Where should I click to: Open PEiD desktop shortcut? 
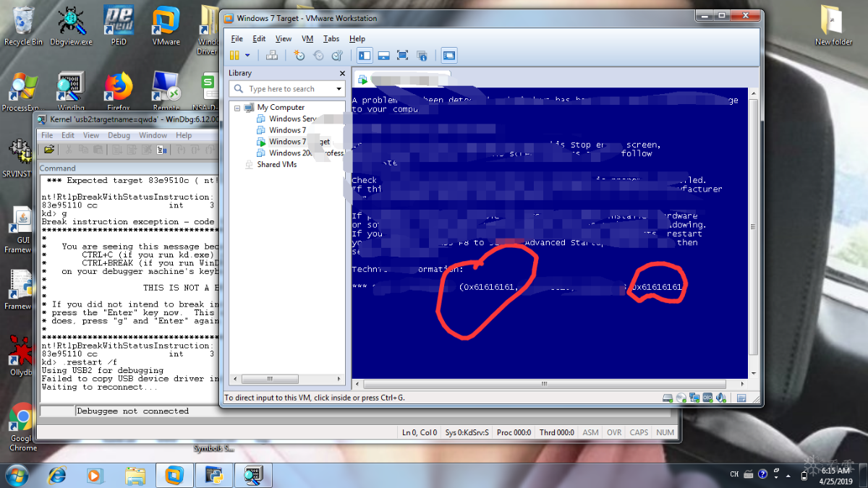(119, 26)
